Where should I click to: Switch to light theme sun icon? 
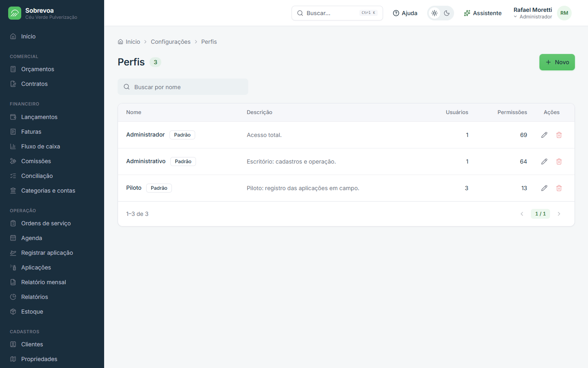point(434,13)
